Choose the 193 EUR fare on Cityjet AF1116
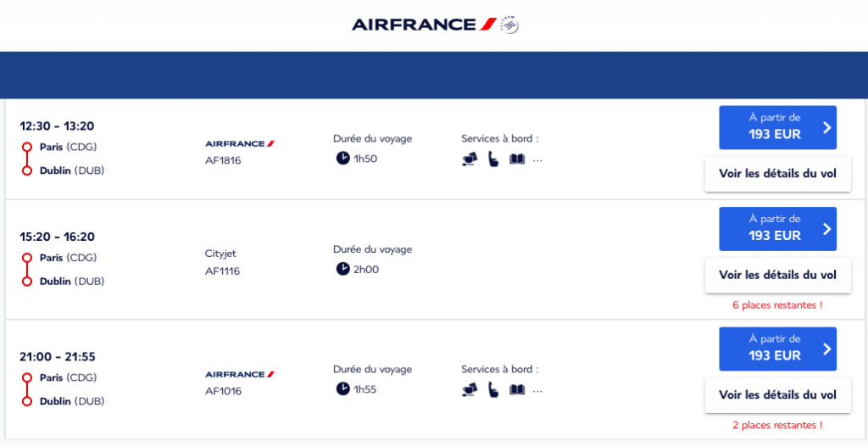Image resolution: width=868 pixels, height=447 pixels. pos(777,229)
